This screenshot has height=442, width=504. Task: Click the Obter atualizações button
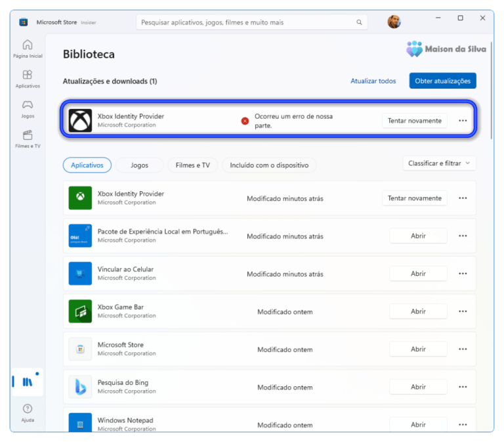click(x=442, y=81)
